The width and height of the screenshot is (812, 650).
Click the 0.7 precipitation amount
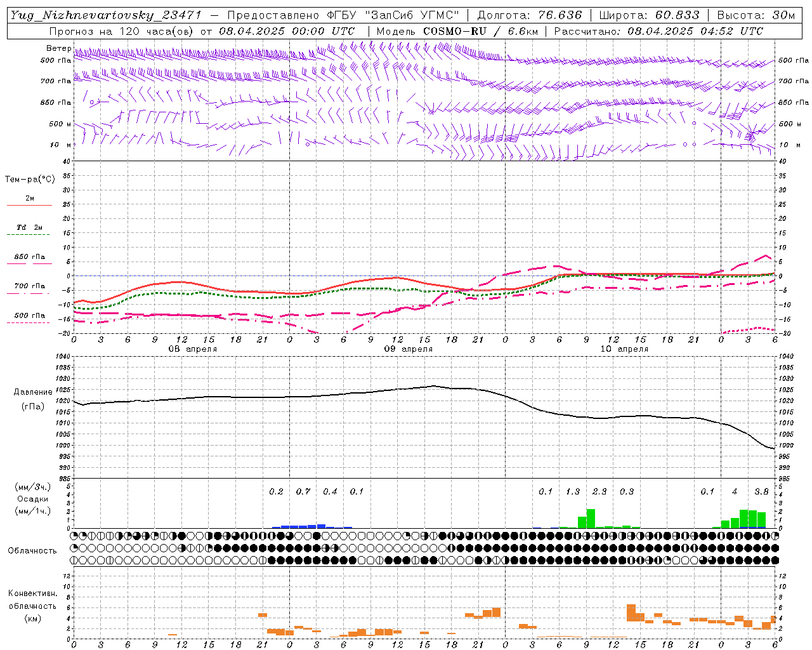coord(303,491)
